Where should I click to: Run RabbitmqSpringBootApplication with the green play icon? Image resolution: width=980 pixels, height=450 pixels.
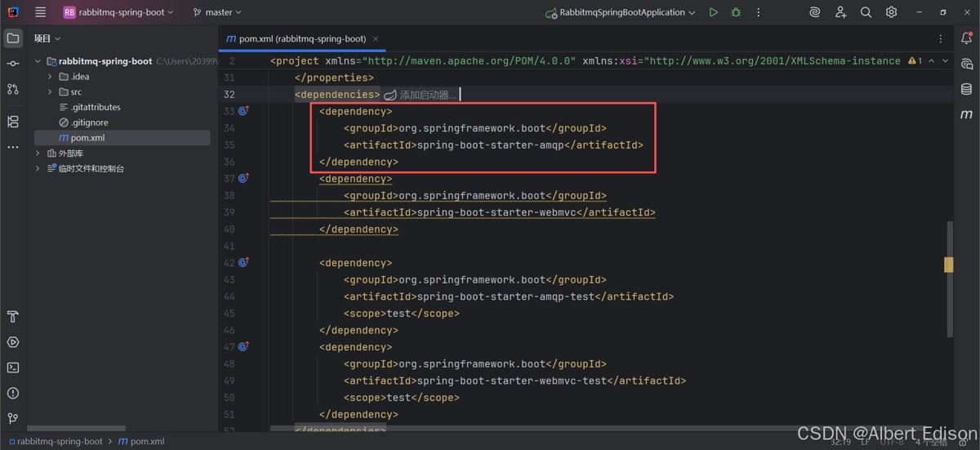pyautogui.click(x=713, y=12)
